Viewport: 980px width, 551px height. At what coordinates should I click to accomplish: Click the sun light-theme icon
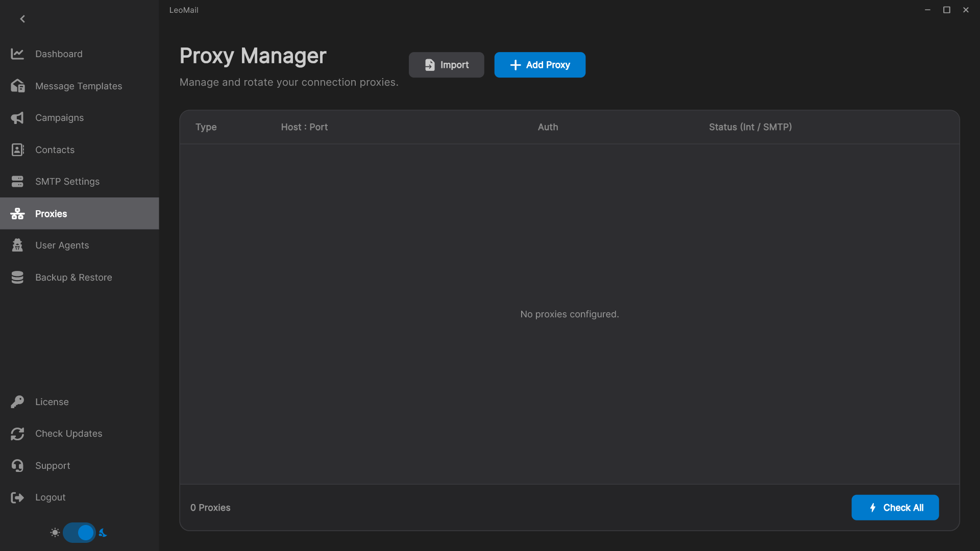(55, 533)
